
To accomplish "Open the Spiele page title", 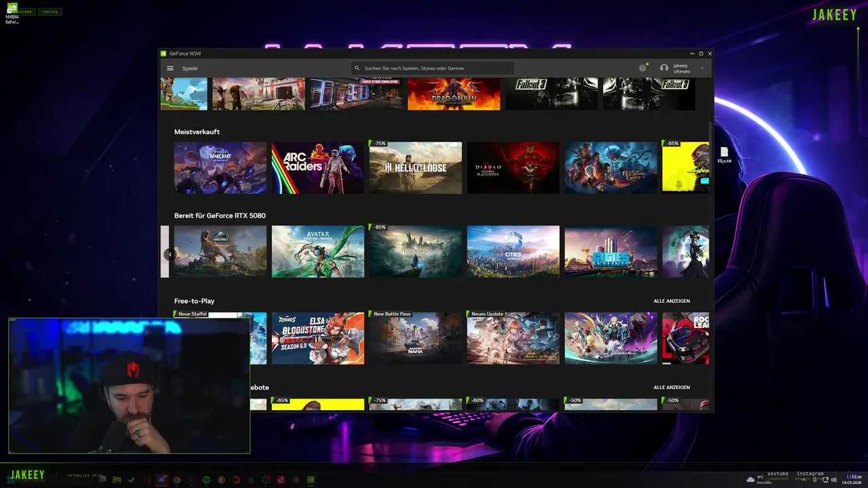I will point(190,68).
